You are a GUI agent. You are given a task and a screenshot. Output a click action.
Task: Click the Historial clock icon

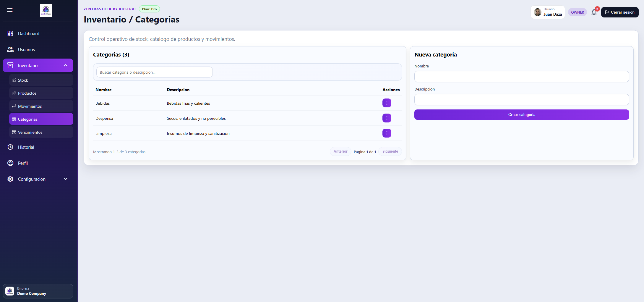(x=10, y=147)
